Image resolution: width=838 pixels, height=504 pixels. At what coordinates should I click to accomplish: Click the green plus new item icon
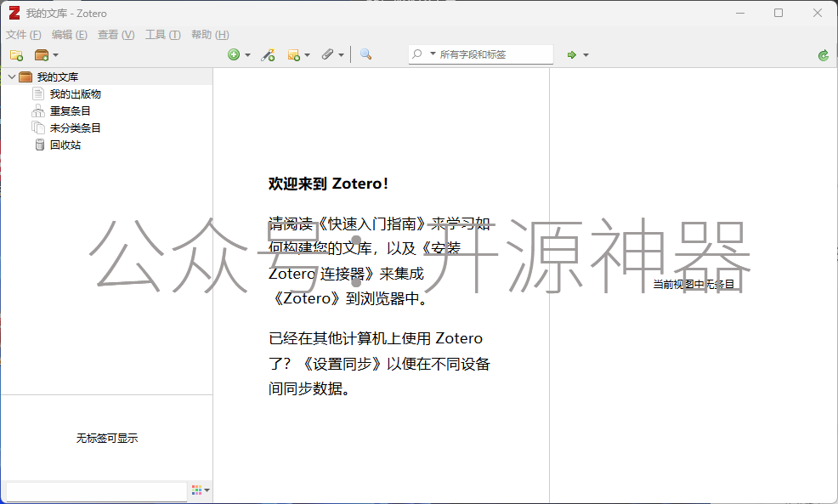pos(234,54)
